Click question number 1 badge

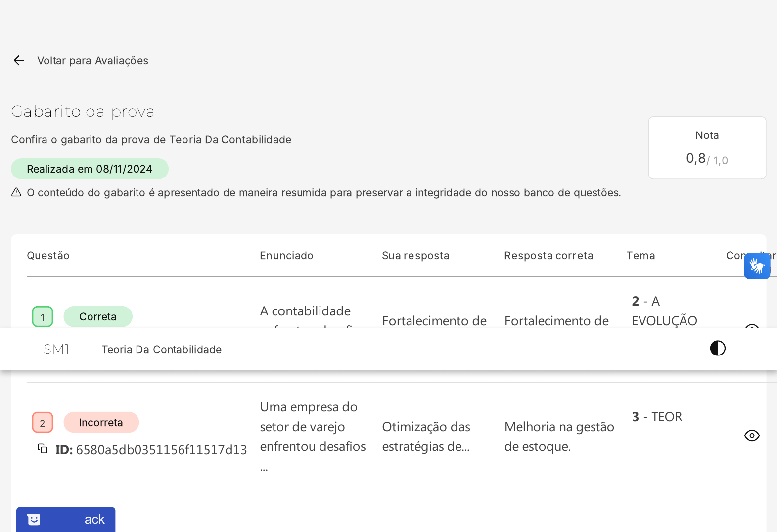[43, 317]
